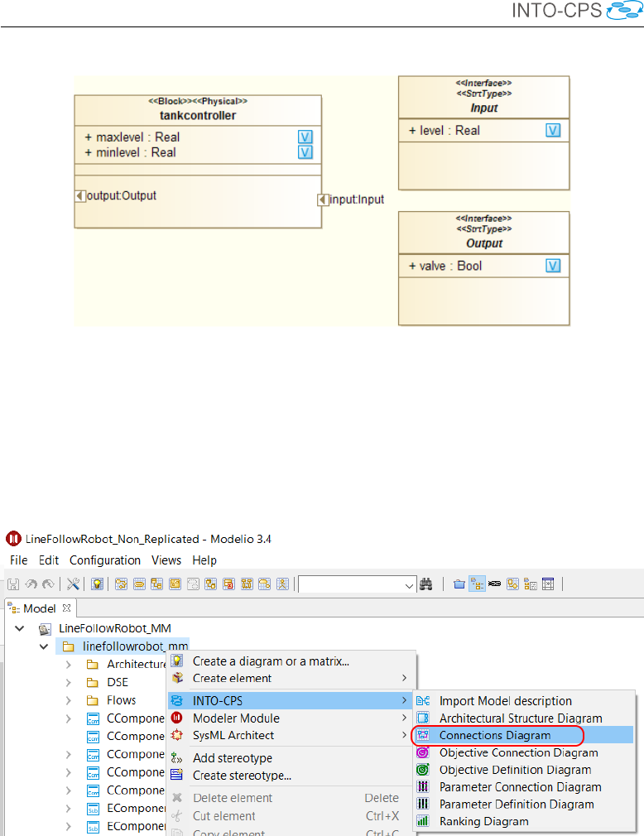
Task: Click the magenta Objective Connection Diagram icon
Action: [423, 752]
